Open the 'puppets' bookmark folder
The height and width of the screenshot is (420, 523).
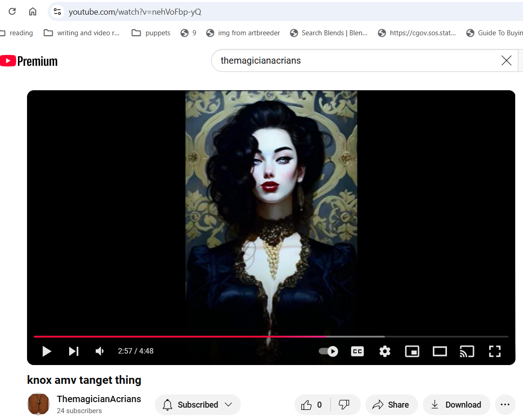coord(151,33)
